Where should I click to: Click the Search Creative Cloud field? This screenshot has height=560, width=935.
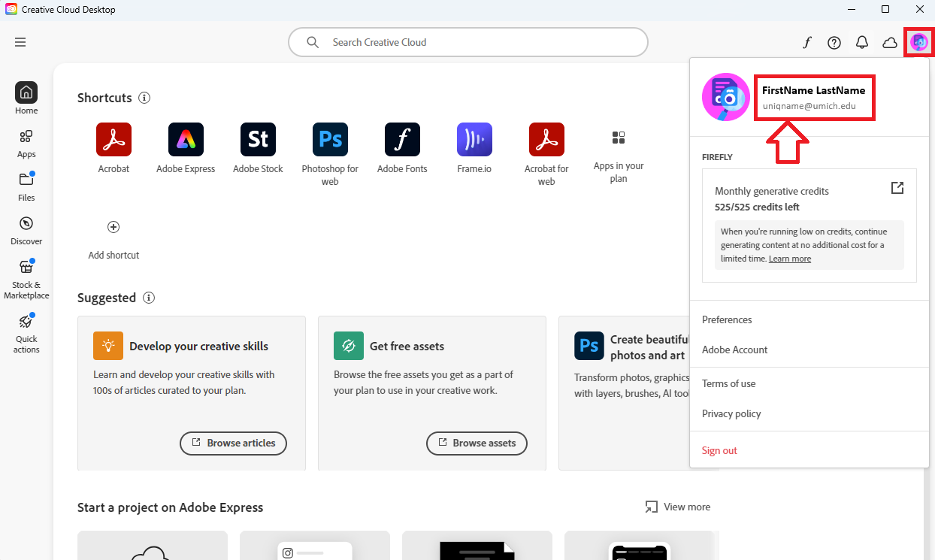point(467,42)
